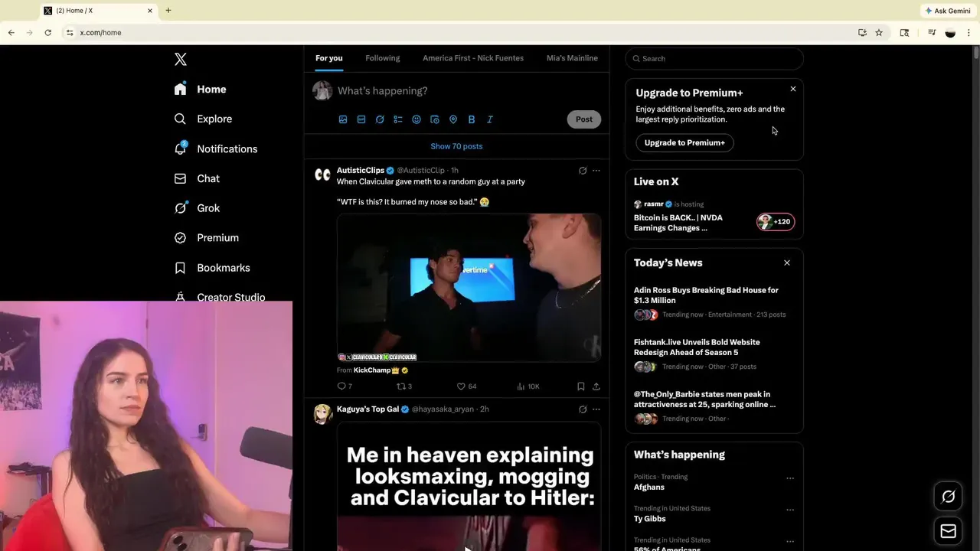Click the Post button
Image resolution: width=980 pixels, height=551 pixels.
[x=584, y=119]
